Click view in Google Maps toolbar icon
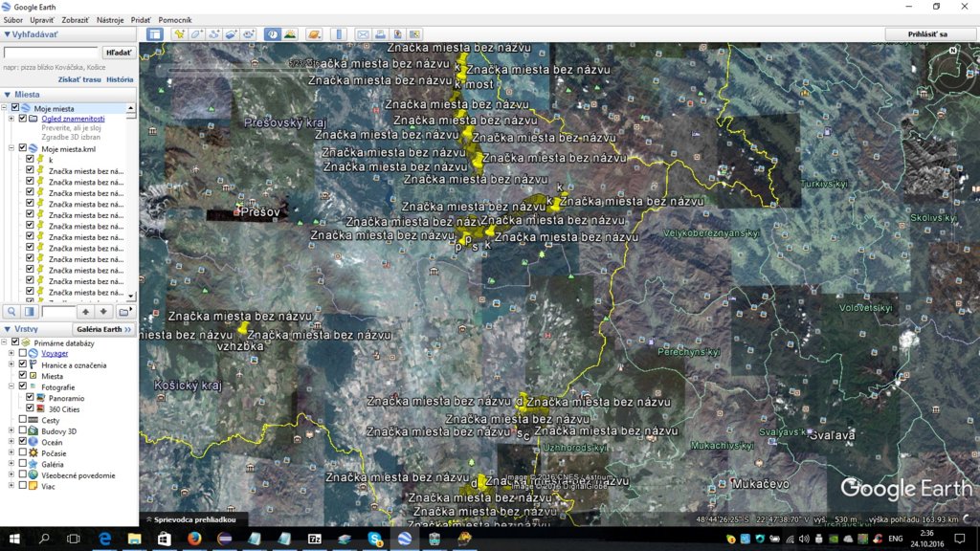This screenshot has height=551, width=980. click(414, 34)
